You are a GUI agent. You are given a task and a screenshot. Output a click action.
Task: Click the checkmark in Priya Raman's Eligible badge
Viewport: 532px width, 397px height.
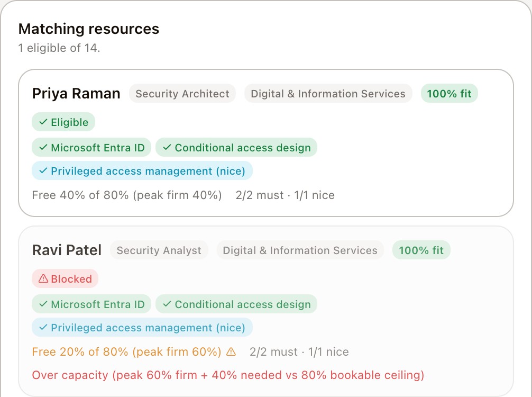(43, 122)
